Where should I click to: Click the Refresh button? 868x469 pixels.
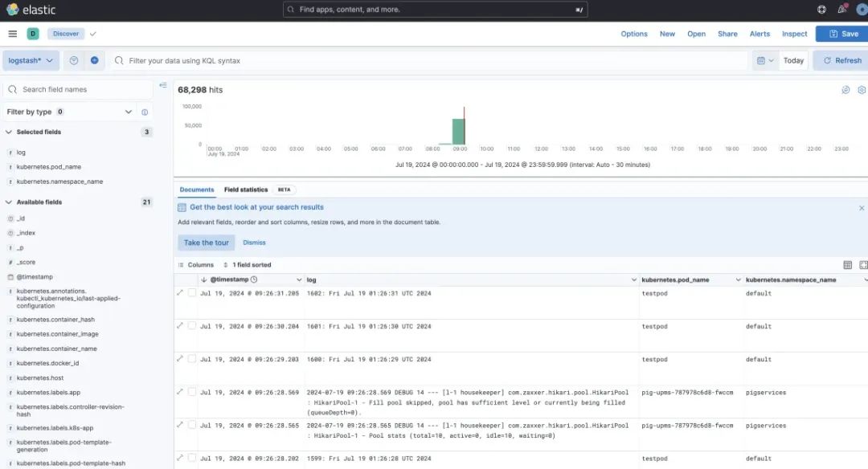841,60
